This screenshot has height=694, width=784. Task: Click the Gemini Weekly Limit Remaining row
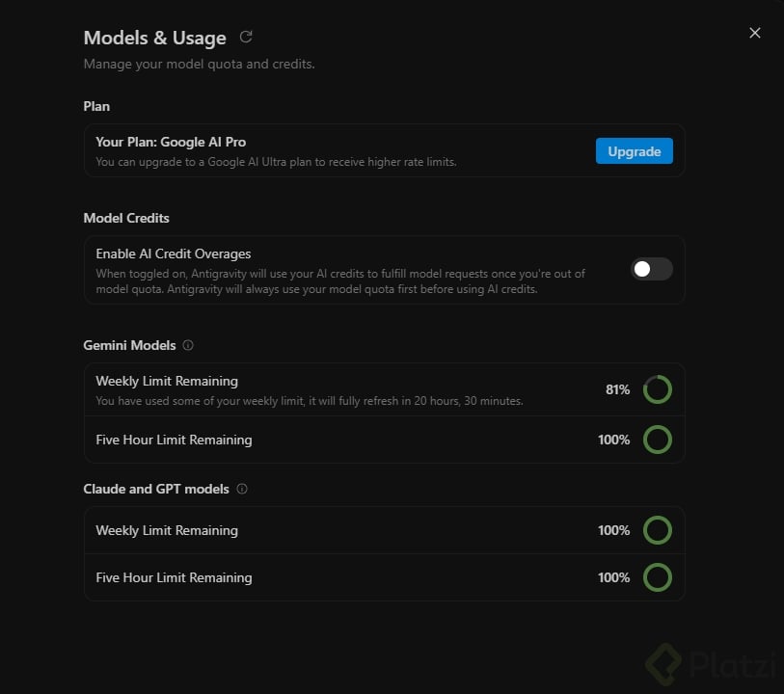coord(384,389)
